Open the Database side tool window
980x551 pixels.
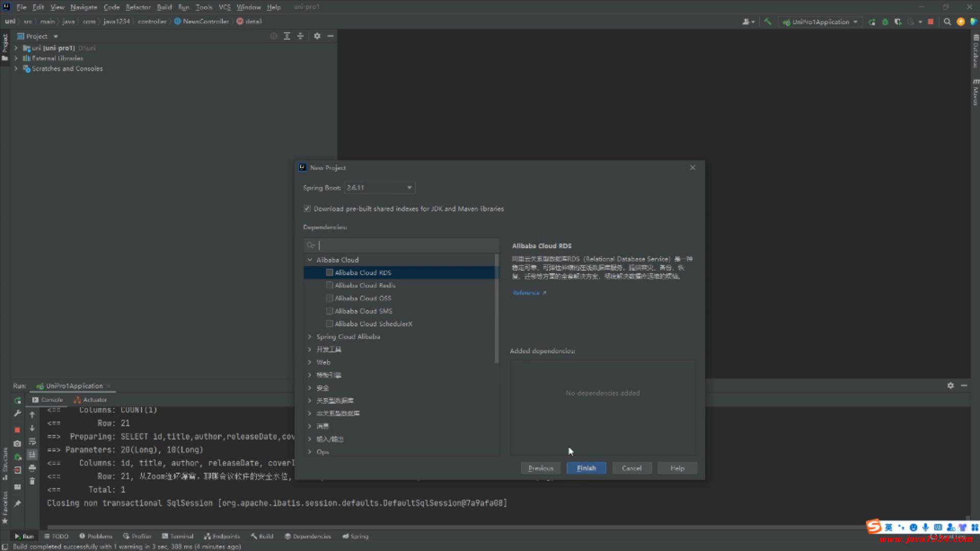coord(975,51)
